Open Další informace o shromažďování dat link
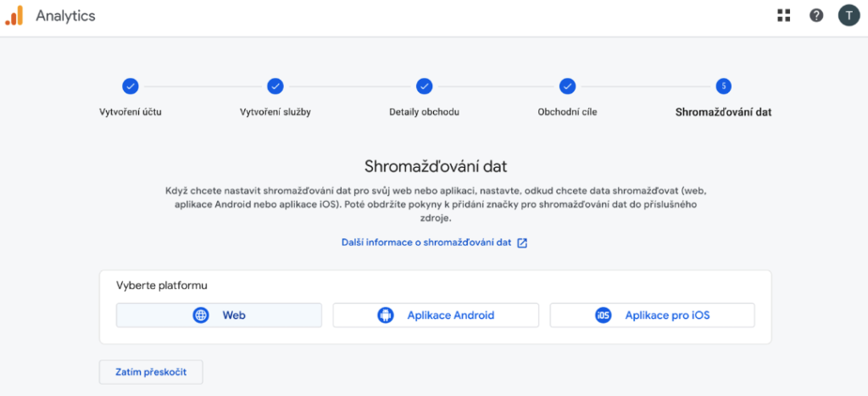This screenshot has height=396, width=868. tap(426, 243)
